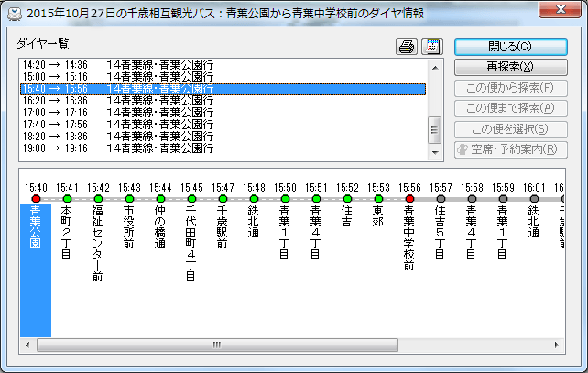
Task: Click the red 青葉公園 departure stop marker
Action: point(37,198)
